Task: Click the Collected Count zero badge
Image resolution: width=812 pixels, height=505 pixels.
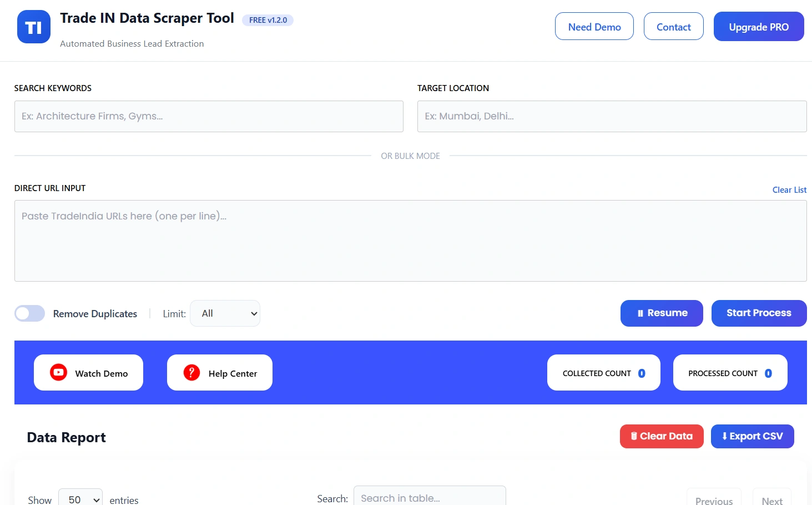Action: [x=641, y=373]
